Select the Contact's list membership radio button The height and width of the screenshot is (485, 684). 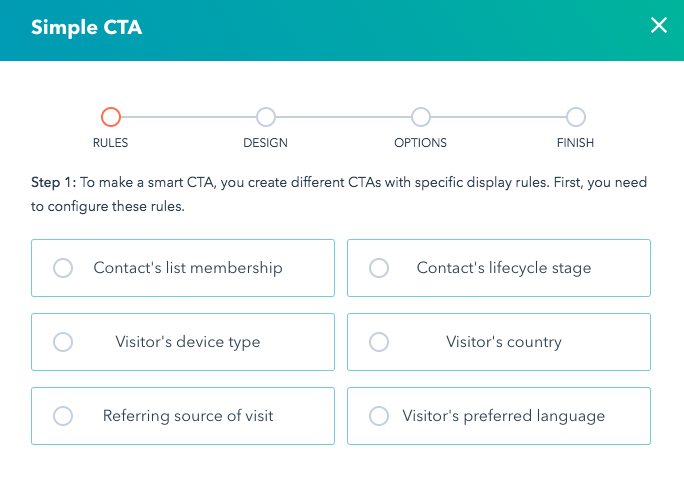[x=63, y=268]
